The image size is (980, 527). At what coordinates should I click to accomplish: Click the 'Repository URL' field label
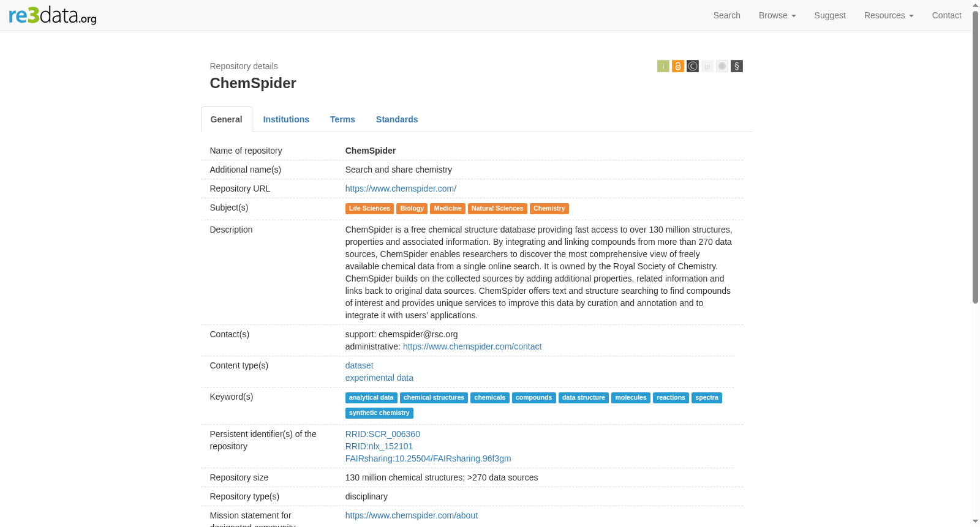tap(240, 189)
